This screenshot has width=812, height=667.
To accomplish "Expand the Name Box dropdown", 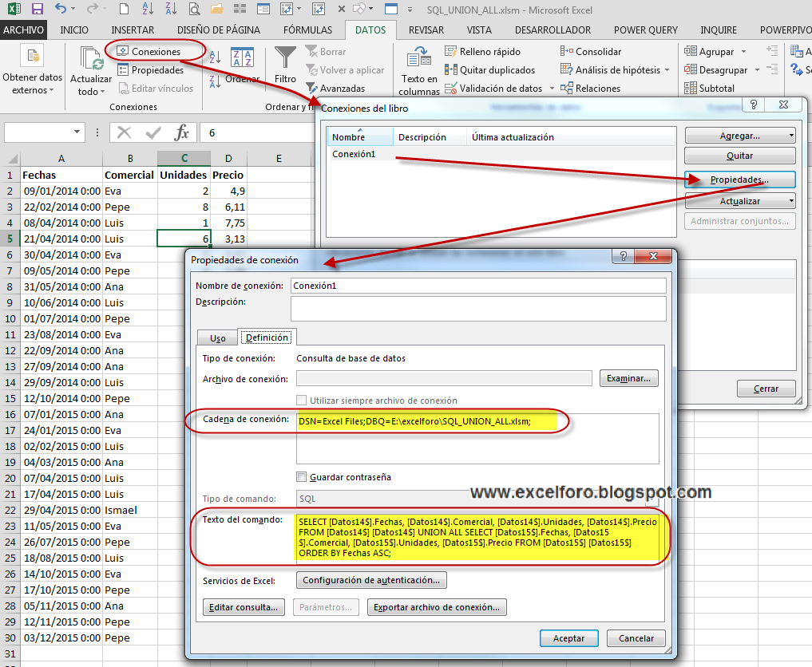I will click(77, 132).
